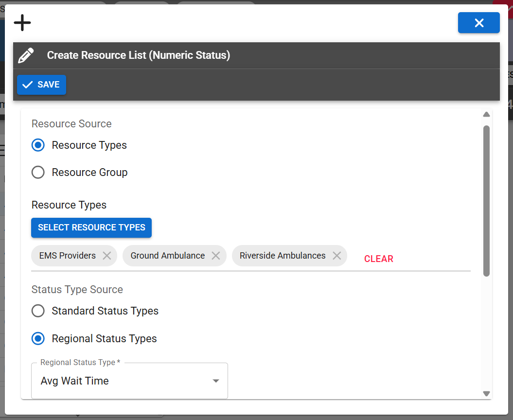Image resolution: width=513 pixels, height=420 pixels.
Task: Remove the EMS Providers chip using its X
Action: (107, 255)
